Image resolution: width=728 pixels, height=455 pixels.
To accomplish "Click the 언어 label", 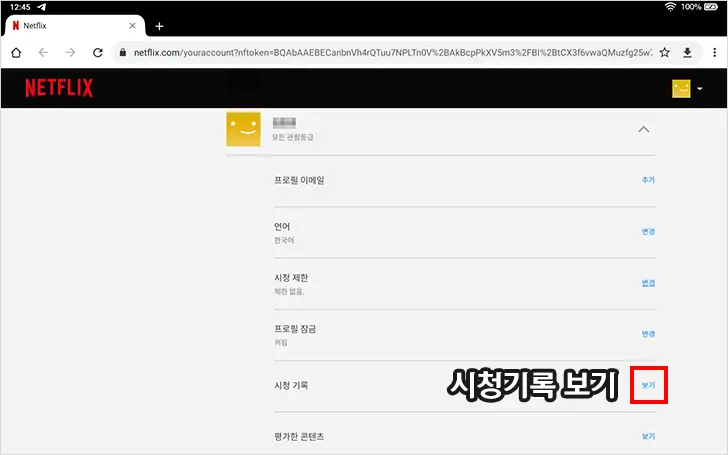I will click(x=282, y=227).
